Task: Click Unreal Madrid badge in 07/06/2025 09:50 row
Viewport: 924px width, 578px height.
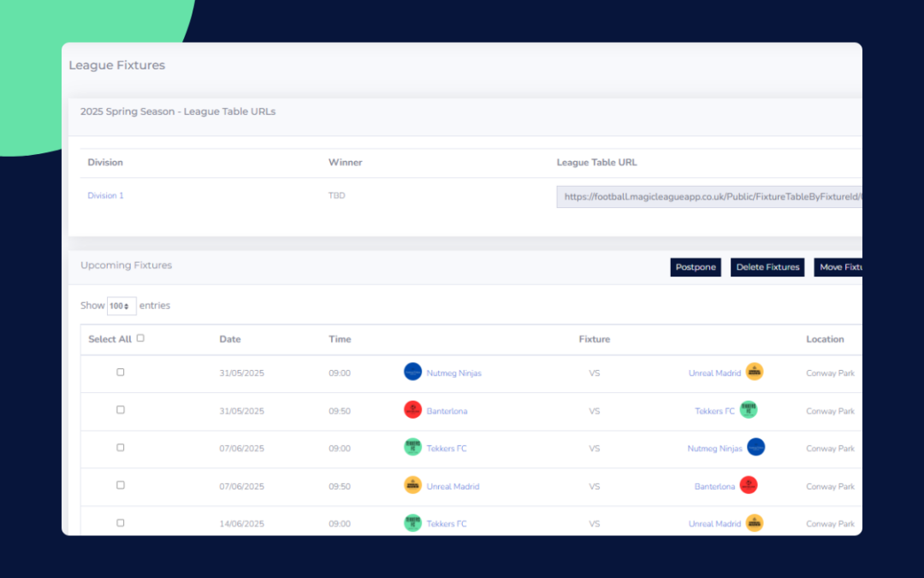Action: coord(412,486)
